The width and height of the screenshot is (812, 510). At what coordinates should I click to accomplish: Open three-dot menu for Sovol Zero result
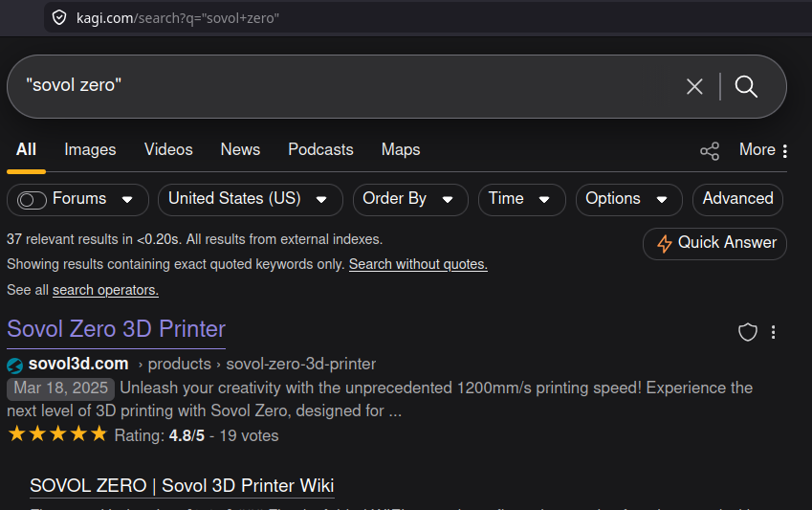tap(773, 332)
